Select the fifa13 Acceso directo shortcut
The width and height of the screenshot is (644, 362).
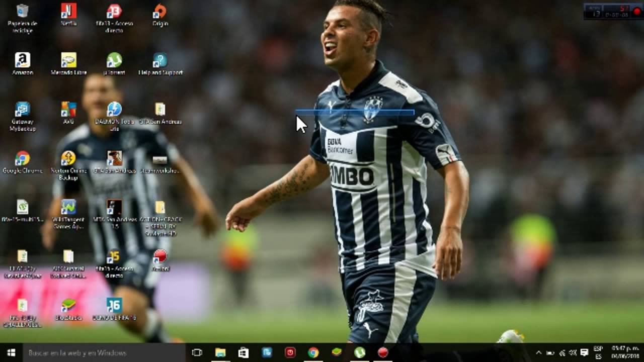click(x=114, y=19)
